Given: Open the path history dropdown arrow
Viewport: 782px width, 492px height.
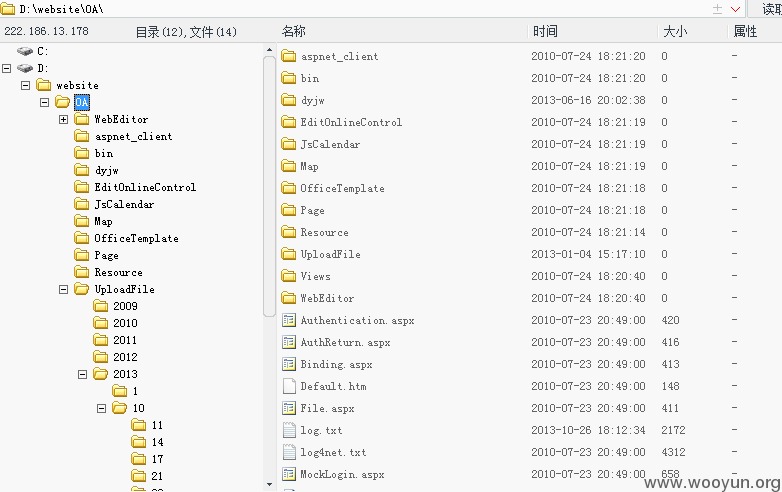Looking at the screenshot, I should tap(735, 9).
